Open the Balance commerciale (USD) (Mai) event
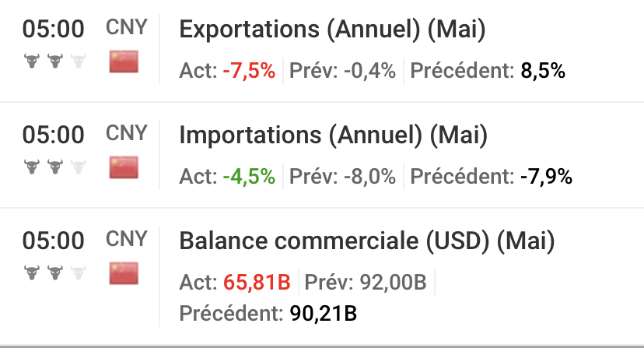This screenshot has width=644, height=348. point(367,241)
